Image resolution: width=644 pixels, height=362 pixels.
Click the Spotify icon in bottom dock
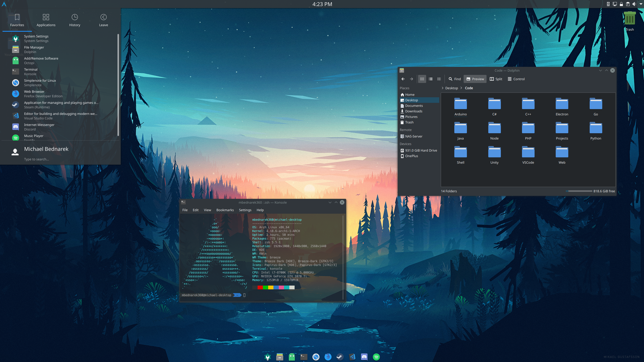[376, 357]
